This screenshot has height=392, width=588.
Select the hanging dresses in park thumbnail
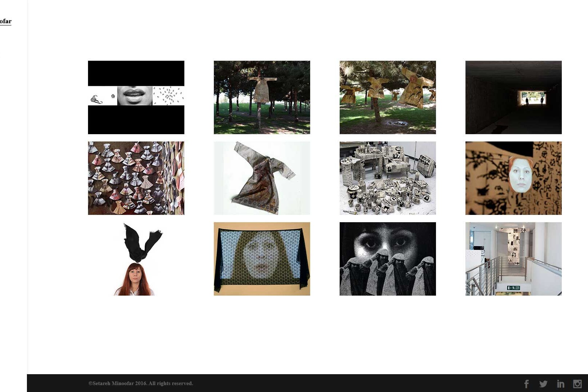[388, 97]
